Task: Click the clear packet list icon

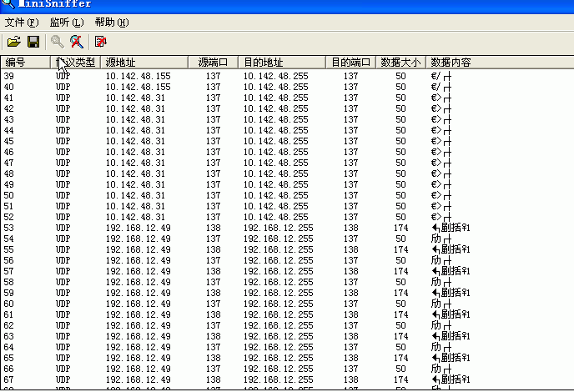Action: tap(100, 41)
